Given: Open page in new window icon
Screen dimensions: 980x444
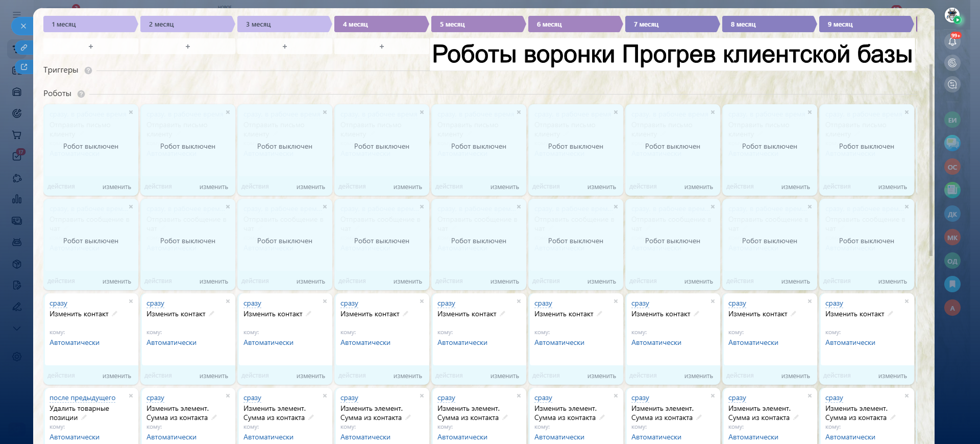Looking at the screenshot, I should [23, 66].
